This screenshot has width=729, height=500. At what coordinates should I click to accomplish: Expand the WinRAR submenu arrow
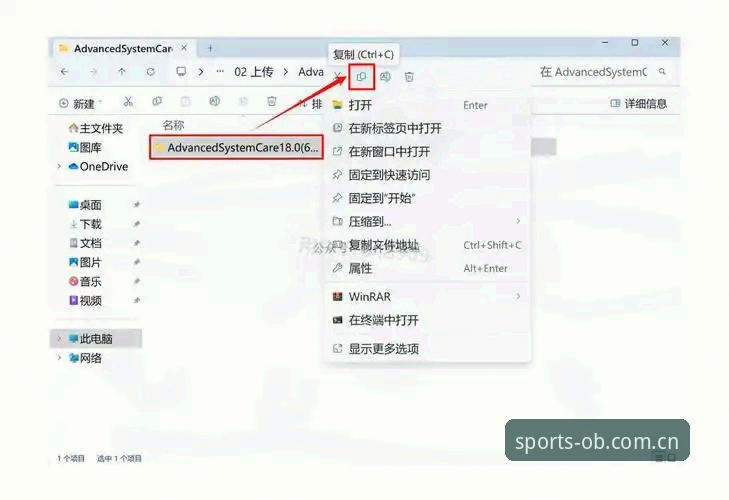tap(518, 296)
